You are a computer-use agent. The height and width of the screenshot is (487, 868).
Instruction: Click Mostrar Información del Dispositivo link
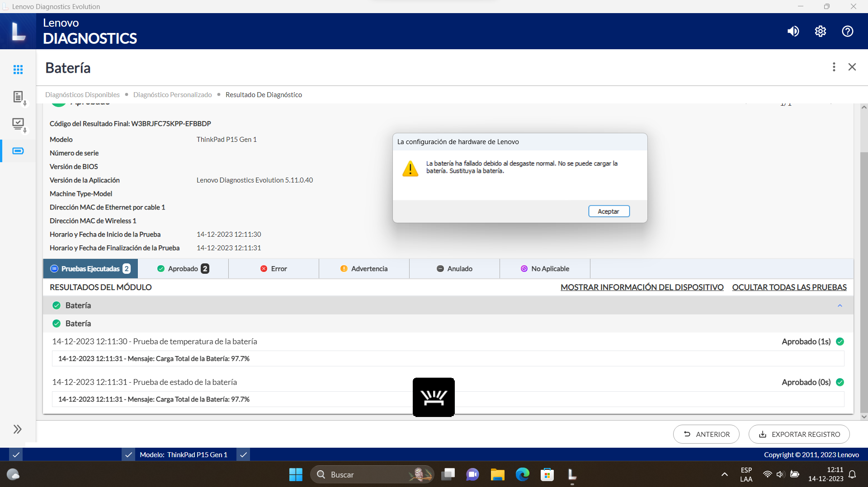click(x=642, y=287)
